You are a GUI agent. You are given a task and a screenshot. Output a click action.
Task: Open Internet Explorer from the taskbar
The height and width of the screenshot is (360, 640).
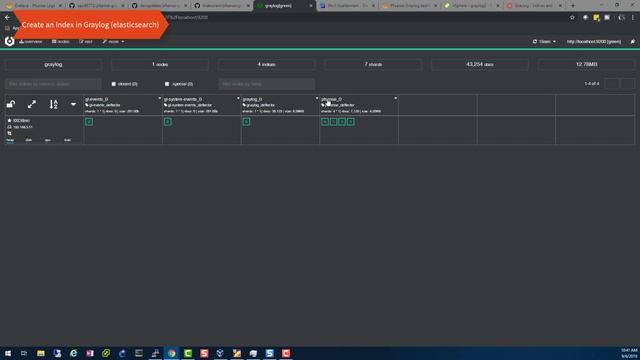tap(73, 353)
